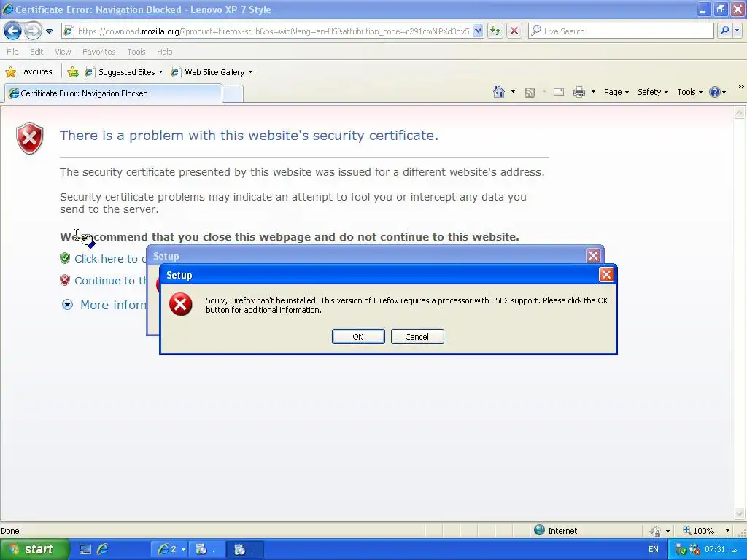Viewport: 747px width, 560px height.
Task: Click the RSS Feeds icon
Action: [530, 93]
